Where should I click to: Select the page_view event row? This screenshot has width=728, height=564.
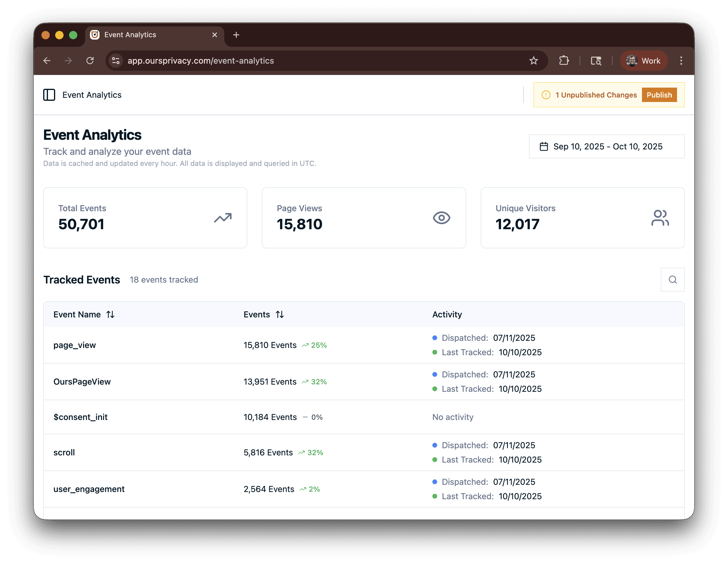[x=75, y=345]
